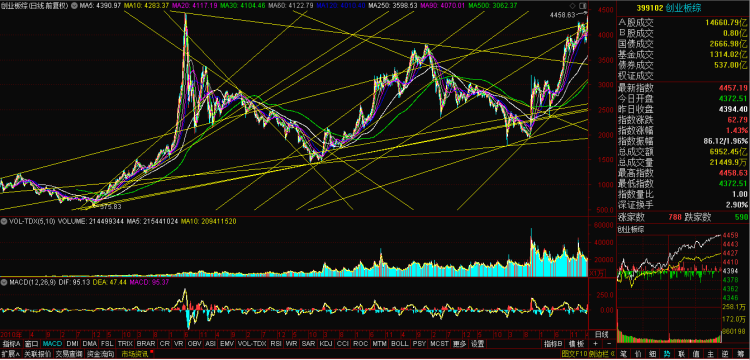Click the 模板 button
This screenshot has height=360, width=750.
[x=576, y=344]
